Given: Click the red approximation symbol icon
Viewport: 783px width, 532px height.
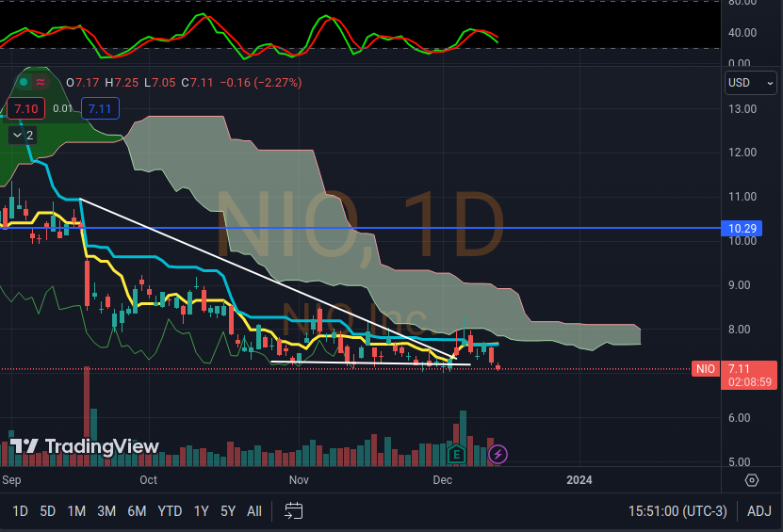Looking at the screenshot, I should coord(41,82).
